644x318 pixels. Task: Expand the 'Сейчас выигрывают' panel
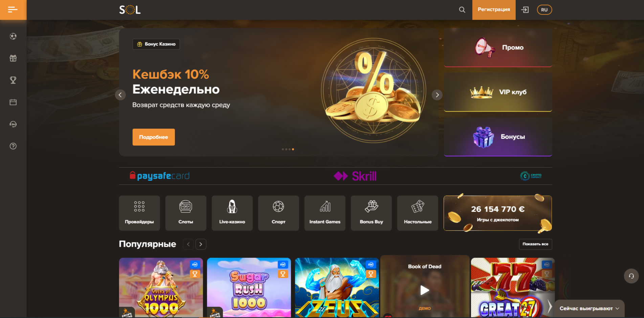[589, 309]
